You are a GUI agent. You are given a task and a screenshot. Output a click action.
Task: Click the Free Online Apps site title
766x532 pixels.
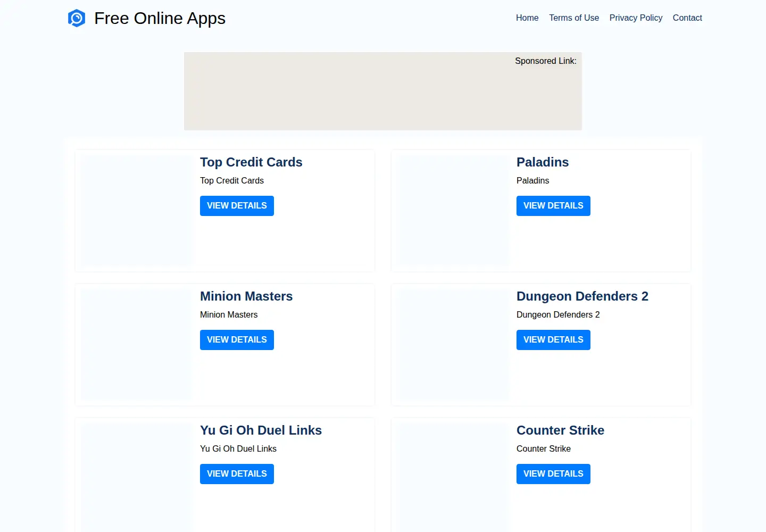(160, 18)
